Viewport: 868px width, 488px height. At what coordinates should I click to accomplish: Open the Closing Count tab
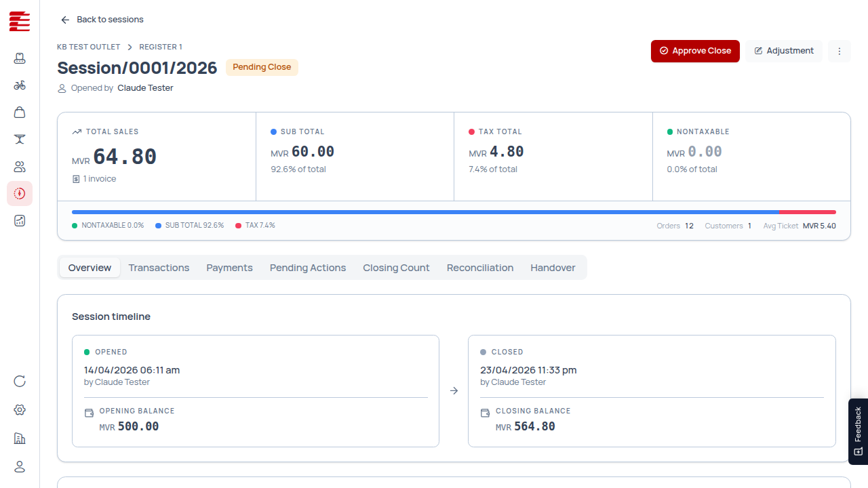click(396, 268)
